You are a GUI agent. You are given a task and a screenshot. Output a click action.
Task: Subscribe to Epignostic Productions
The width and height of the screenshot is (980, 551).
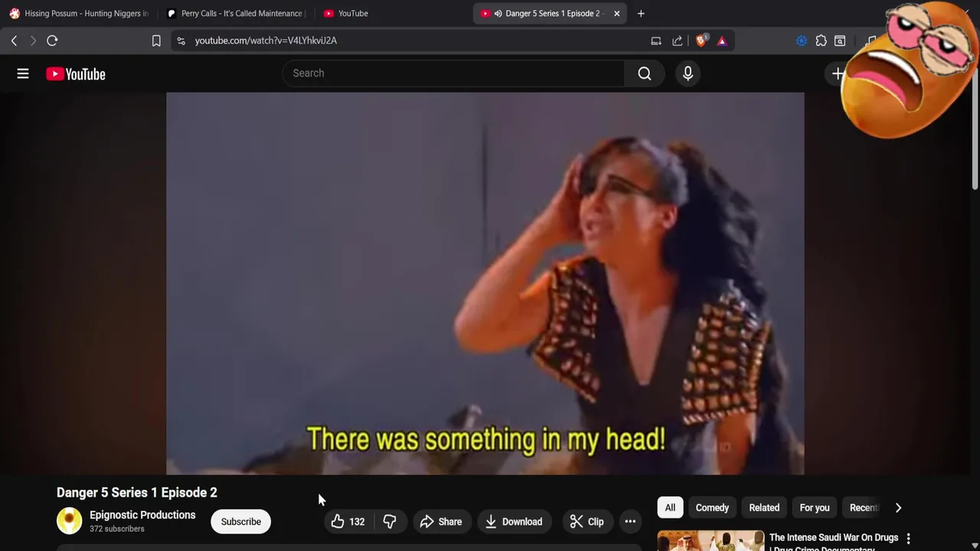[x=241, y=522]
